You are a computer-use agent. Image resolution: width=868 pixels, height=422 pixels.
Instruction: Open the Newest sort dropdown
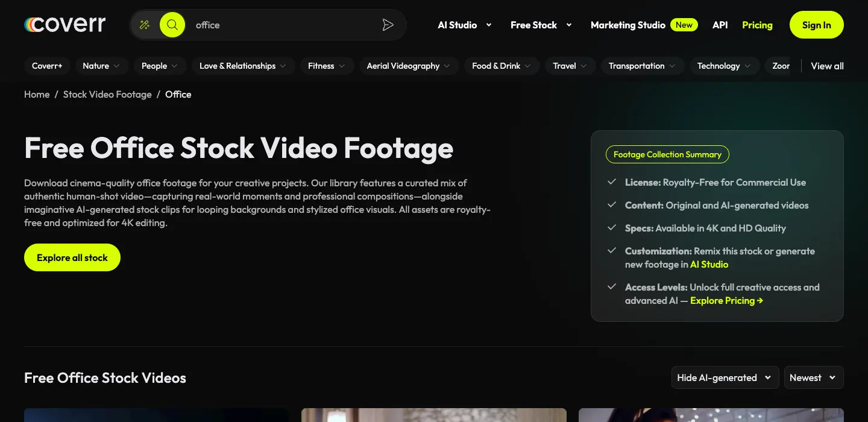click(x=814, y=377)
